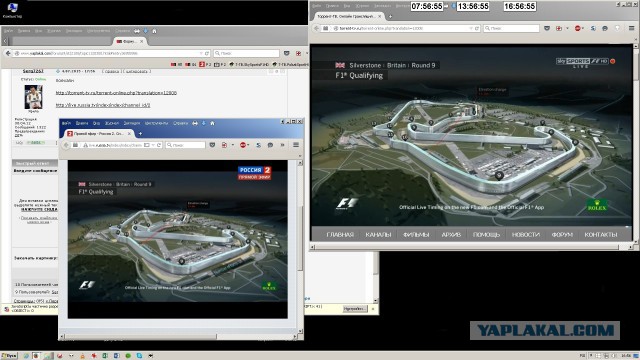640x360 pixels.
Task: Open ПОМОЩЬ on the torrent-tv site menu
Action: [x=486, y=235]
